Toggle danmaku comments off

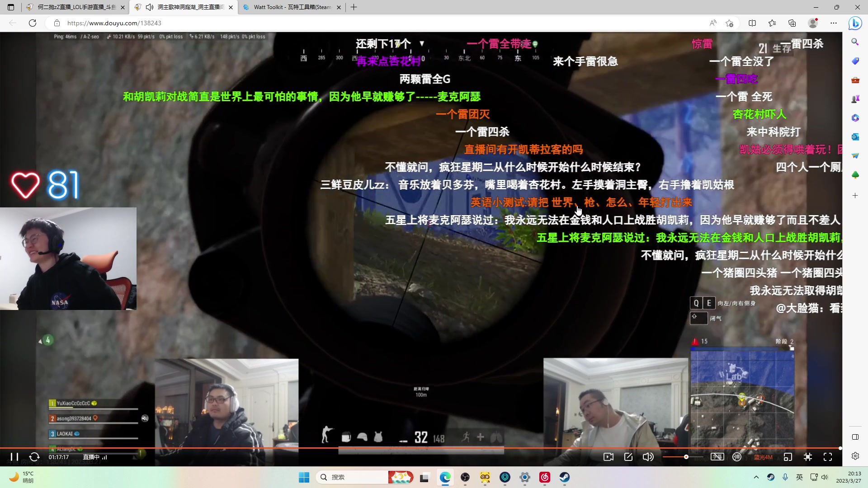pyautogui.click(x=737, y=457)
